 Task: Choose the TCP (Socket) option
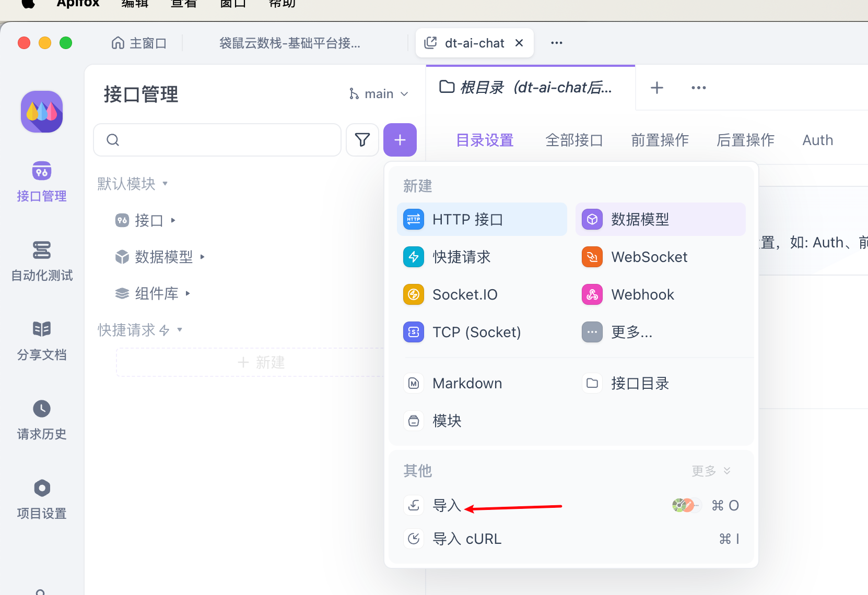[x=482, y=332]
